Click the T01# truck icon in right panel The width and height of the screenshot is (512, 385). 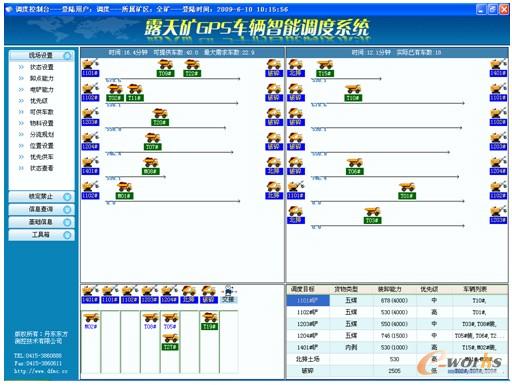point(407,190)
